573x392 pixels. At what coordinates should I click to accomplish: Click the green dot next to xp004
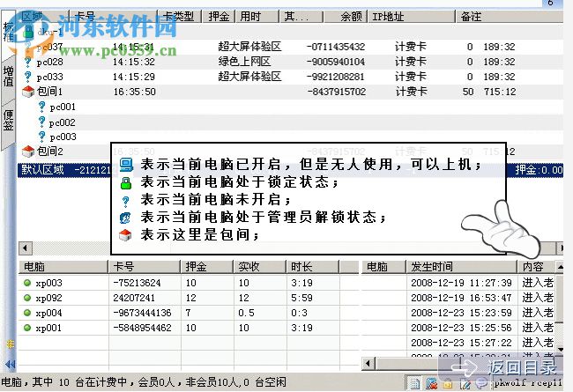pyautogui.click(x=27, y=313)
